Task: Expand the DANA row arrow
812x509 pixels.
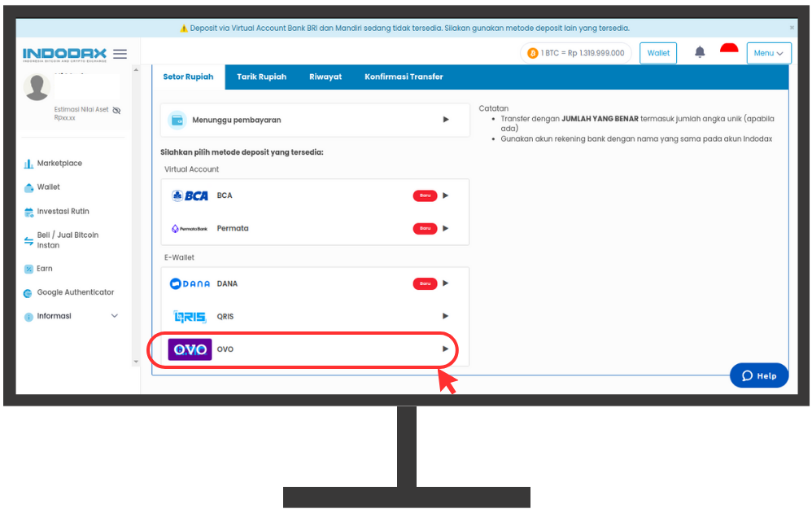Action: point(445,283)
